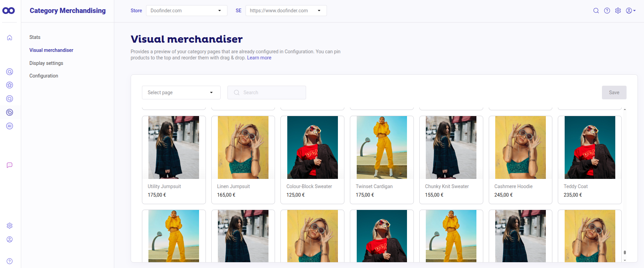Open the user account menu in header
The width and height of the screenshot is (644, 268).
click(x=630, y=11)
